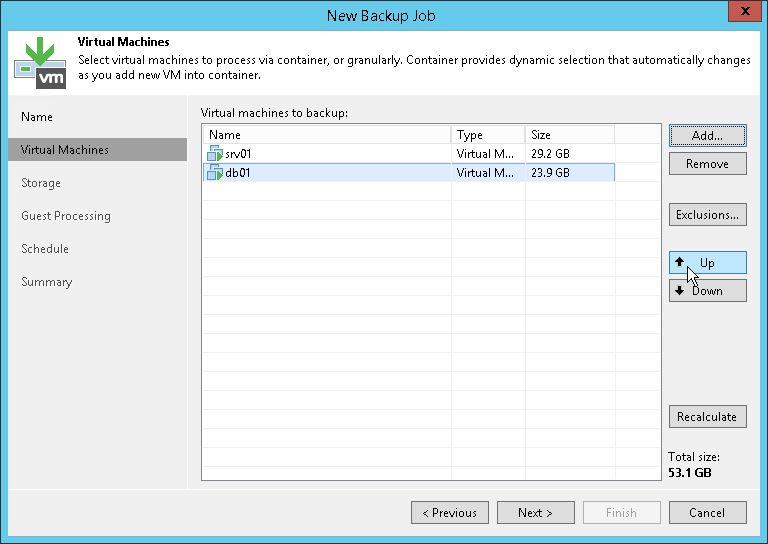
Task: Go to the Next wizard step
Action: 536,513
